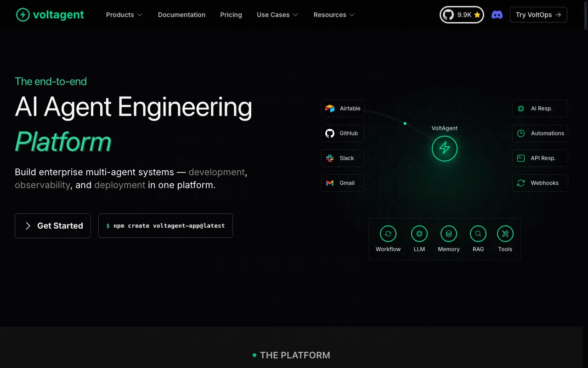Open the Discord community icon
The width and height of the screenshot is (588, 368).
497,15
